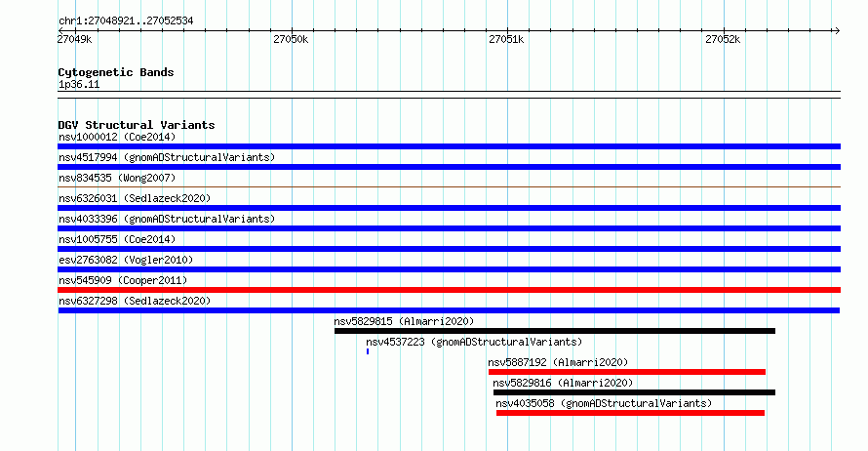Click the black bar under nsv5829816
The image size is (868, 451).
coord(634,392)
